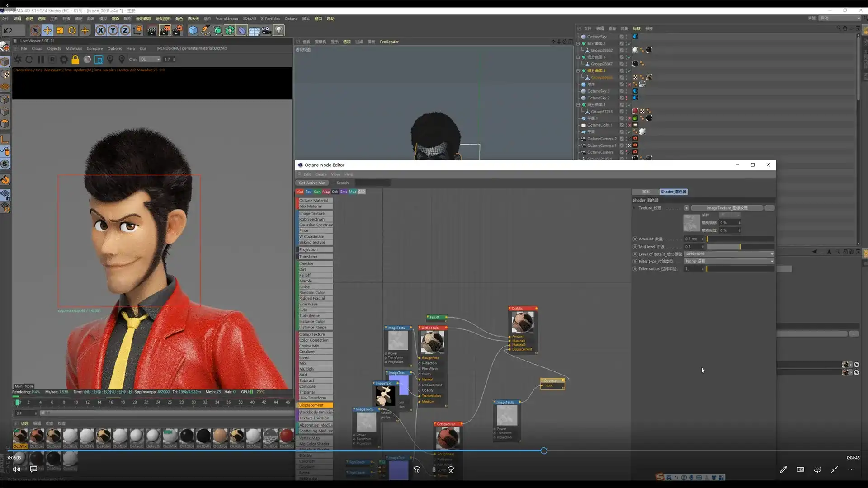Toggle render region icon in Live Viewer
The width and height of the screenshot is (868, 488).
click(99, 59)
